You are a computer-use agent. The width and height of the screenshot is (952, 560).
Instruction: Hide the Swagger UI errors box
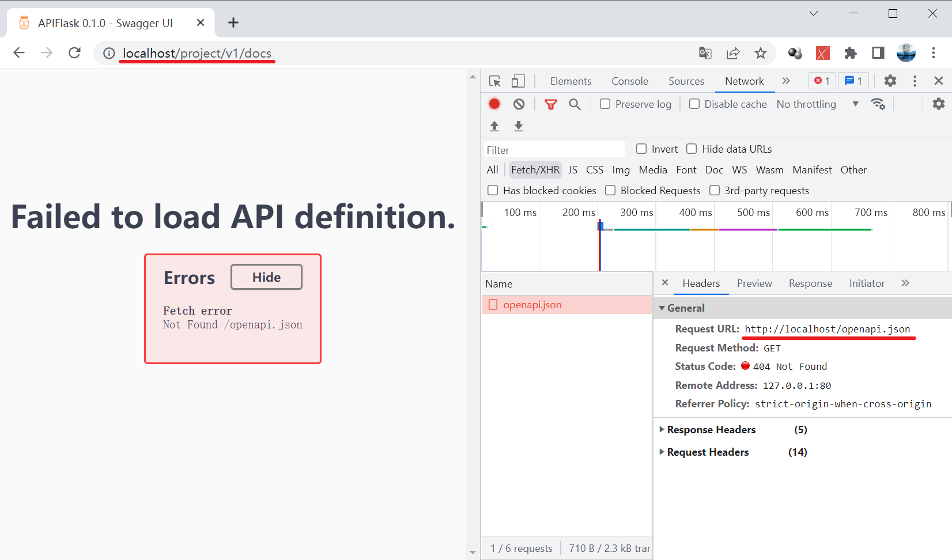pos(266,277)
